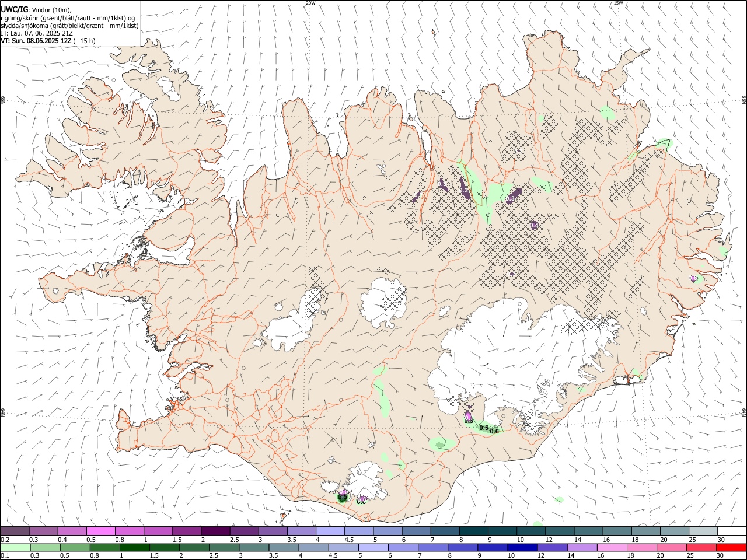Screen dimensions: 747x560
Task: Pick the palest green 0.1 rain legend swatch
Action: click(15, 548)
